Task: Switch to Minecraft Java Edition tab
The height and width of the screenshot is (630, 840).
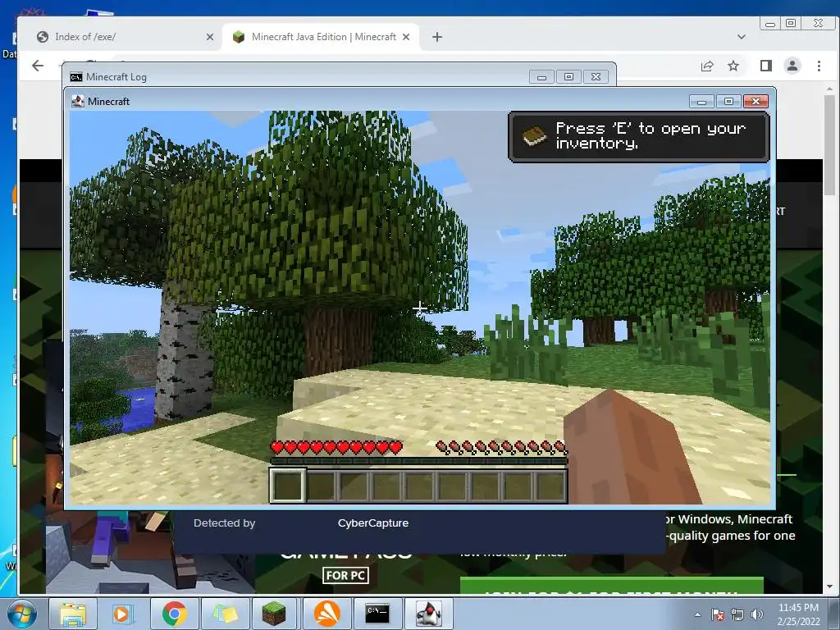Action: click(323, 37)
